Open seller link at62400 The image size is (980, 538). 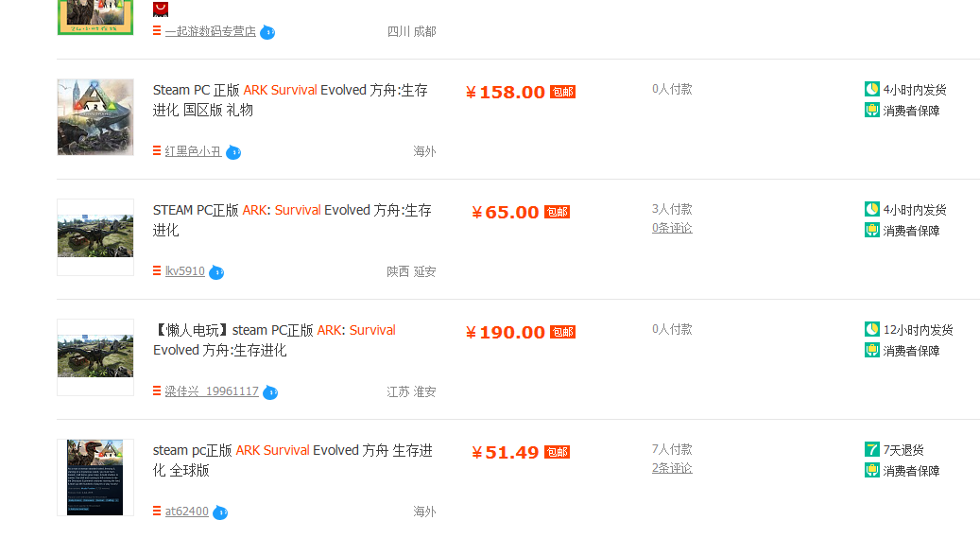[186, 512]
